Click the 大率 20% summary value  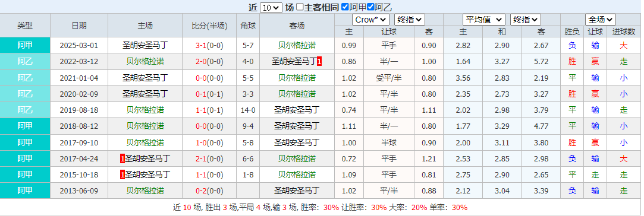pyautogui.click(x=420, y=208)
